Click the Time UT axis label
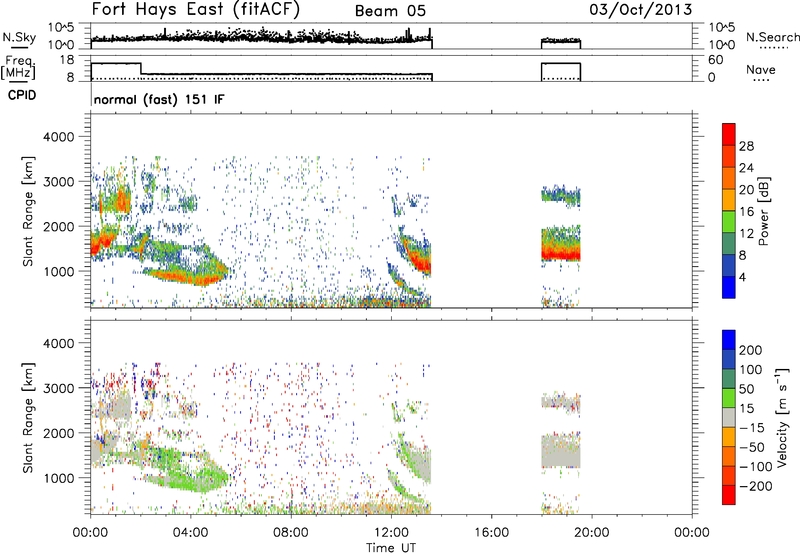The height and width of the screenshot is (554, 800). [x=391, y=548]
